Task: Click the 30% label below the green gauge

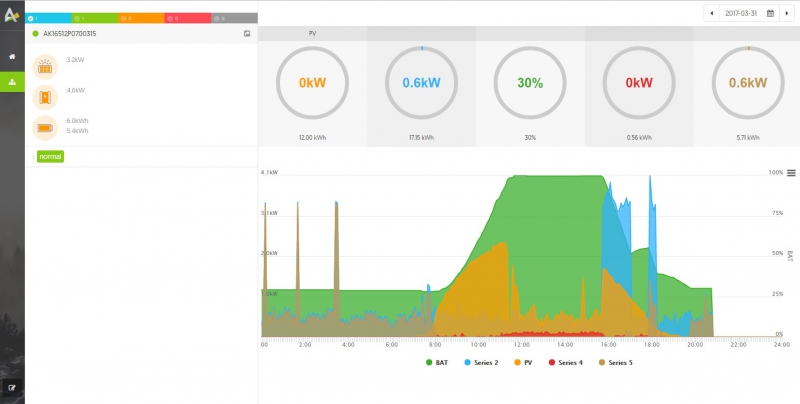Action: [530, 138]
